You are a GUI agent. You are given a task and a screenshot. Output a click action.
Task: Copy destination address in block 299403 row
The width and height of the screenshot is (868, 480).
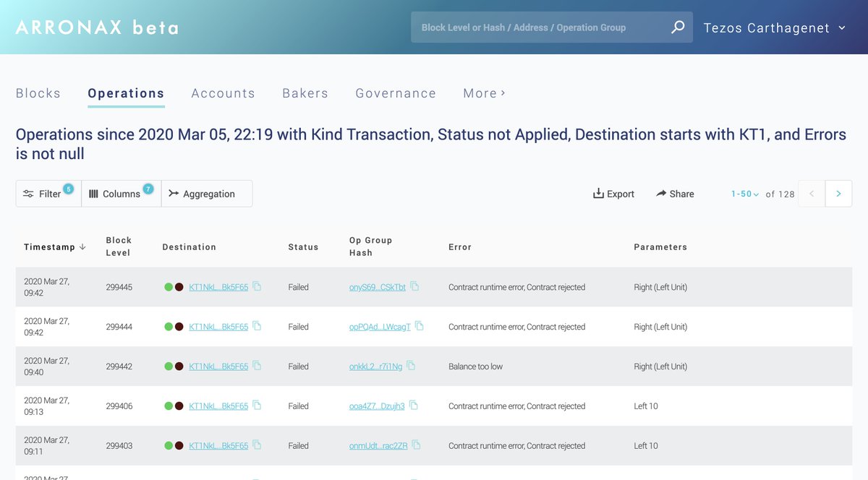[x=257, y=445]
